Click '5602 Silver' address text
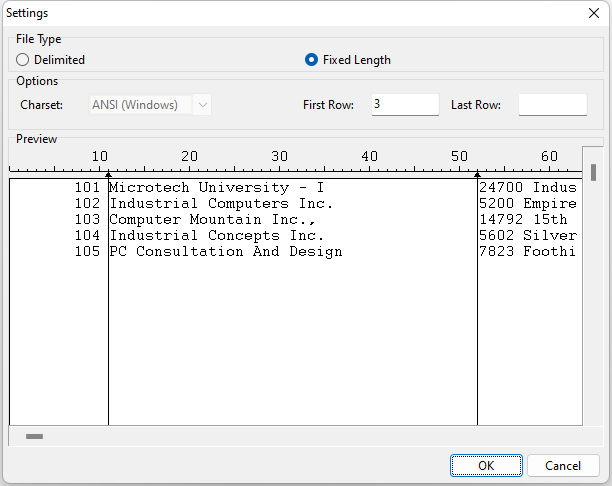The width and height of the screenshot is (612, 486). (x=528, y=235)
